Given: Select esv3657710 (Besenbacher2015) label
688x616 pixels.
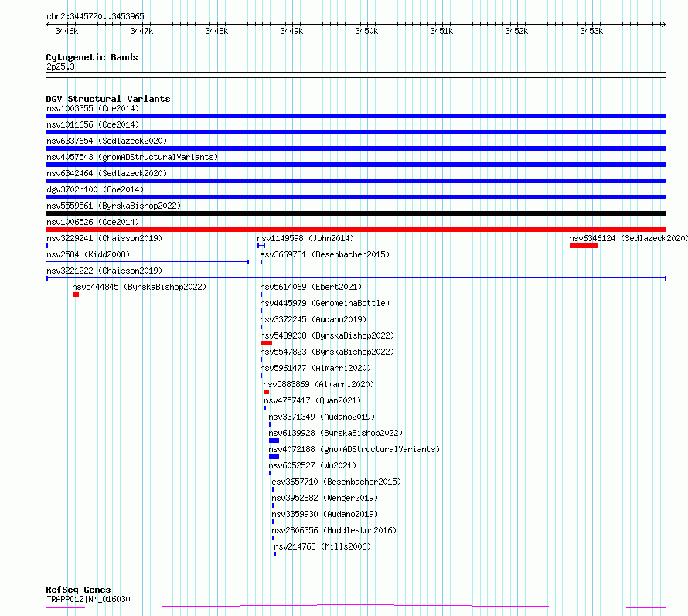Looking at the screenshot, I should [x=336, y=482].
